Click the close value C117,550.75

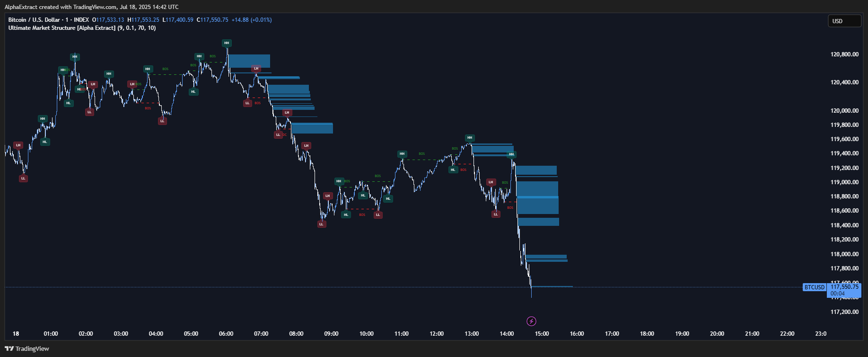(212, 20)
